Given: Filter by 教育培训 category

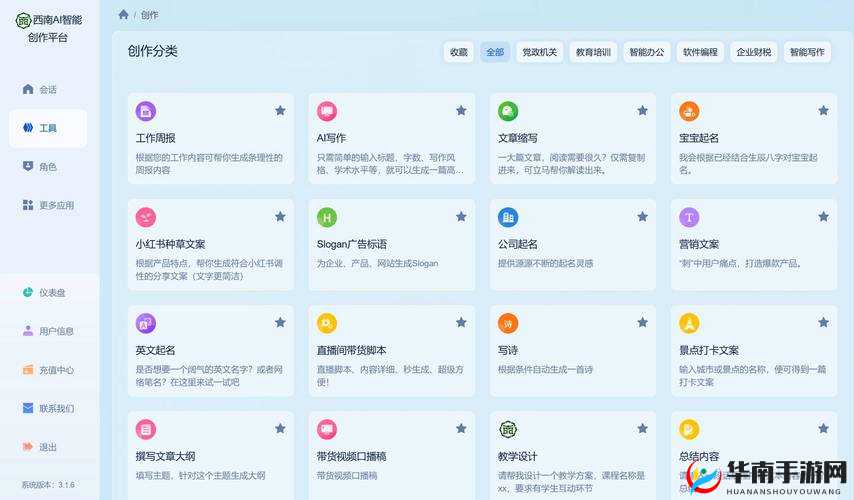Looking at the screenshot, I should pyautogui.click(x=593, y=52).
